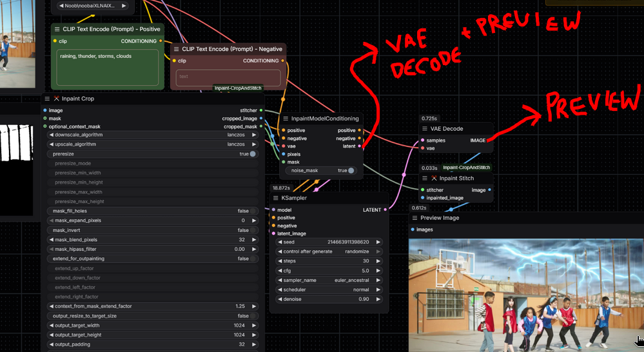Screen dimensions: 644x352
Task: Click the Negative prompt clip input dot
Action: (174, 61)
